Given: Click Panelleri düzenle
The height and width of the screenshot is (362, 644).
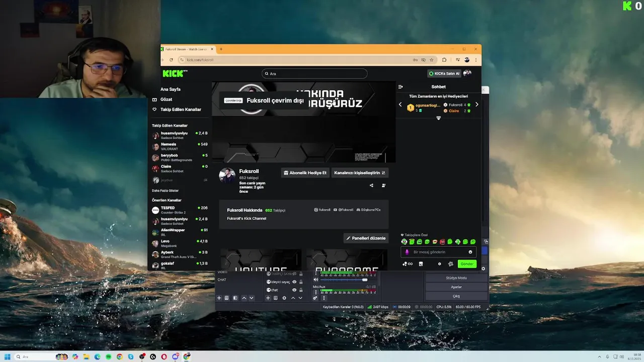Looking at the screenshot, I should (366, 238).
